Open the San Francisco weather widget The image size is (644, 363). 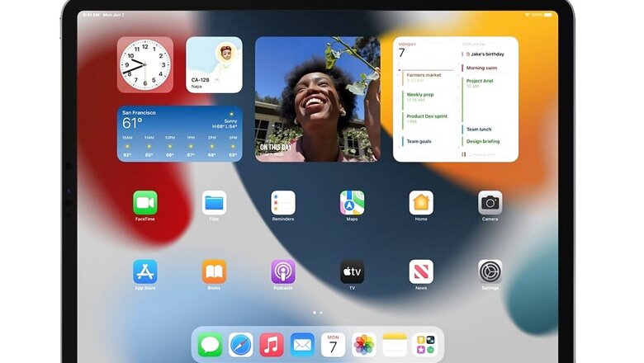[179, 134]
